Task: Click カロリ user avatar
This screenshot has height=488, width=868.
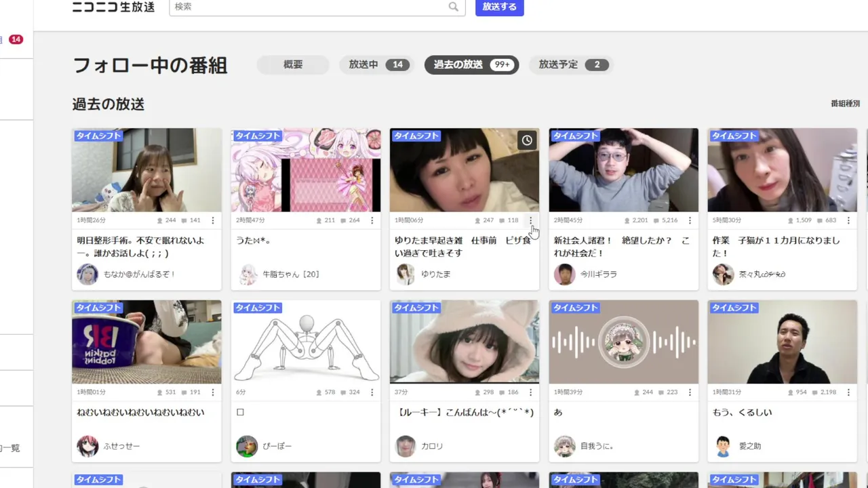Action: [x=406, y=447]
